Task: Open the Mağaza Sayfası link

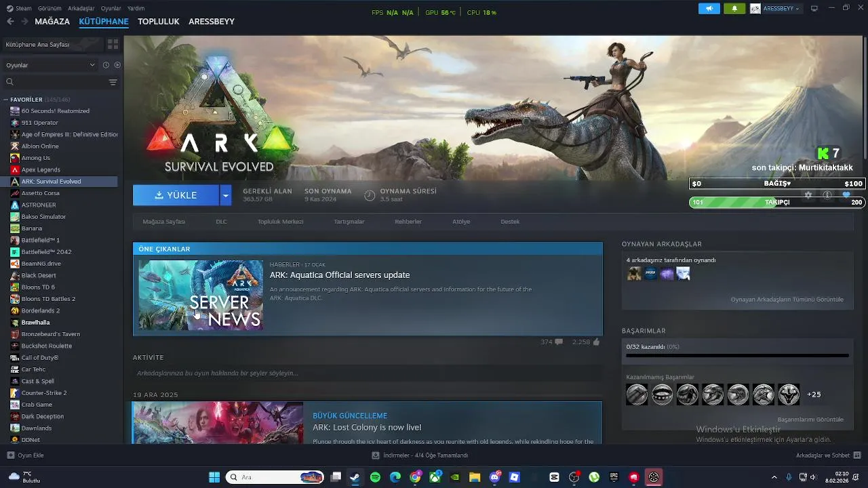Action: click(x=163, y=222)
